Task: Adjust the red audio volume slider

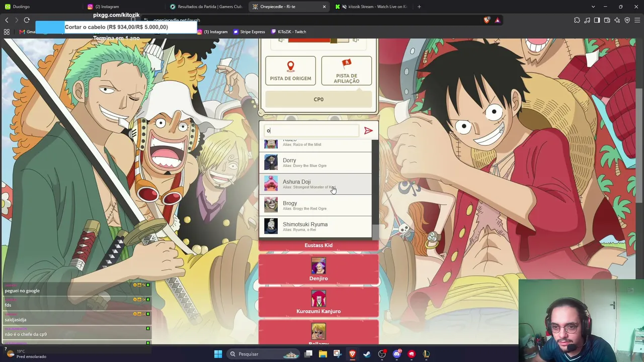Action: [319, 40]
